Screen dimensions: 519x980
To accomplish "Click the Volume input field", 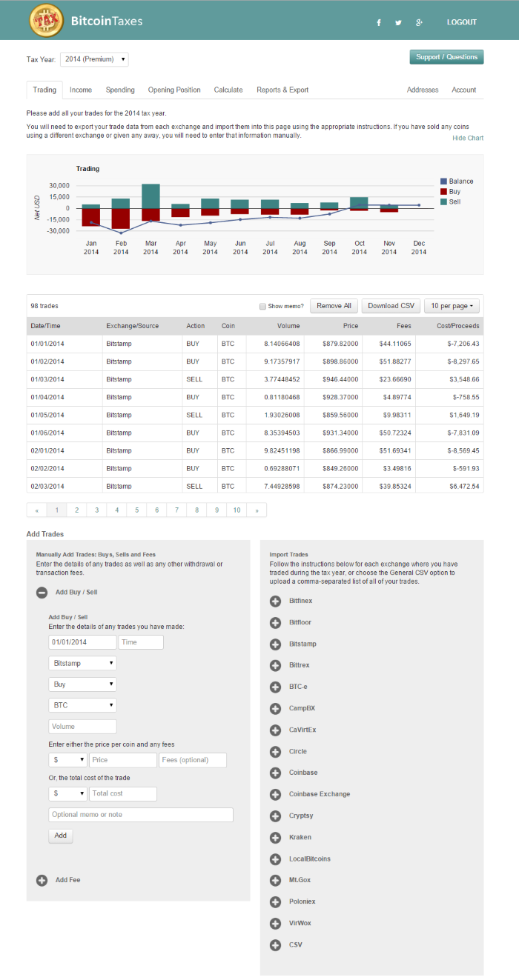I will coord(82,727).
